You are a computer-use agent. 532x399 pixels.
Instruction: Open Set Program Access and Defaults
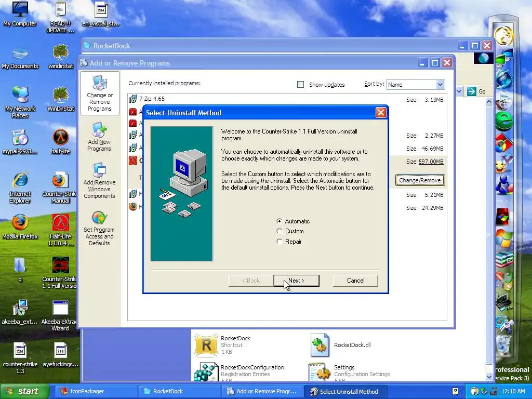click(99, 229)
